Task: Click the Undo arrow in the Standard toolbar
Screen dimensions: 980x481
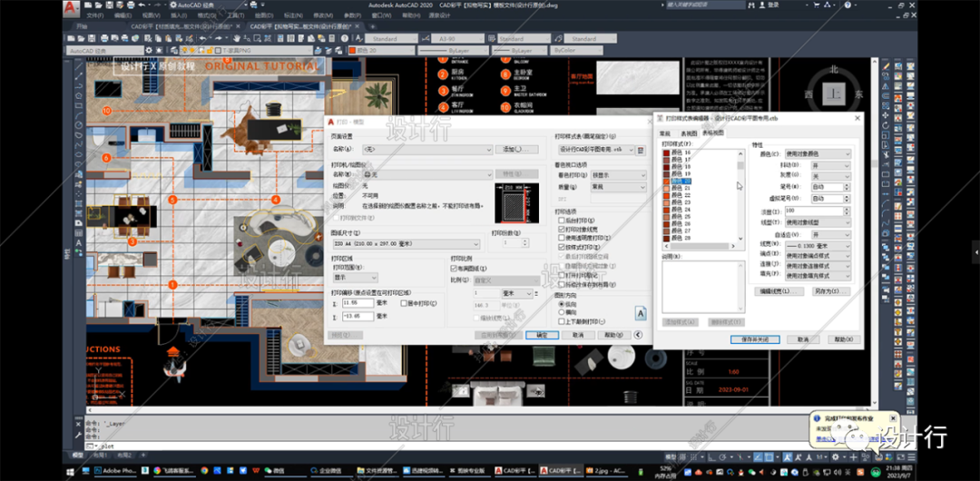Action: [x=202, y=38]
